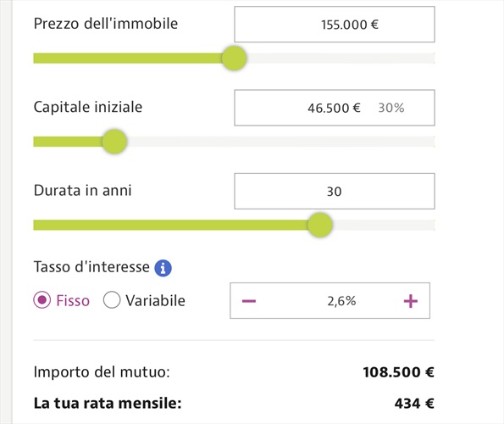The image size is (504, 424).
Task: Click the property price field showing 155.000 €
Action: click(335, 25)
